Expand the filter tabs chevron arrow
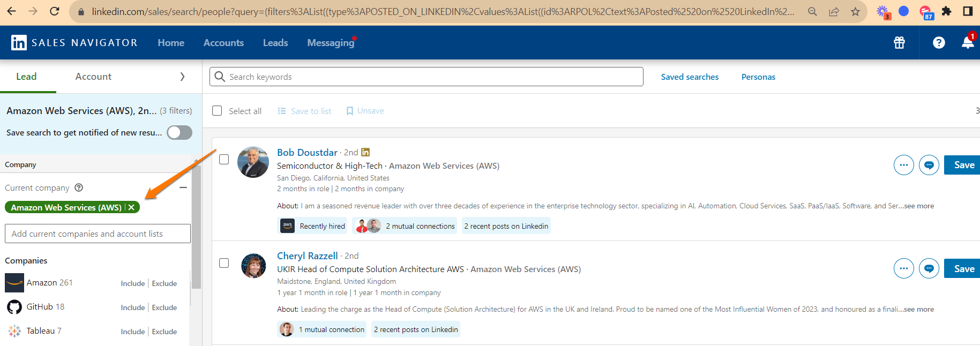Image resolution: width=980 pixels, height=346 pixels. [x=182, y=77]
